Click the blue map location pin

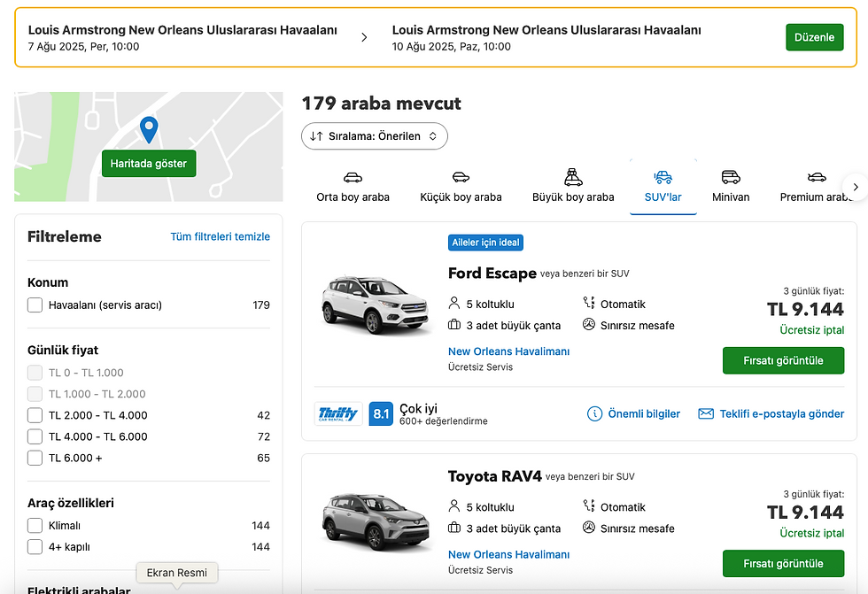point(149,130)
